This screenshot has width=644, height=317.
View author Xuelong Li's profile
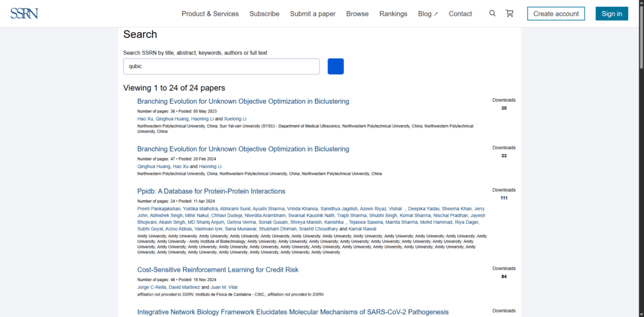pyautogui.click(x=235, y=119)
